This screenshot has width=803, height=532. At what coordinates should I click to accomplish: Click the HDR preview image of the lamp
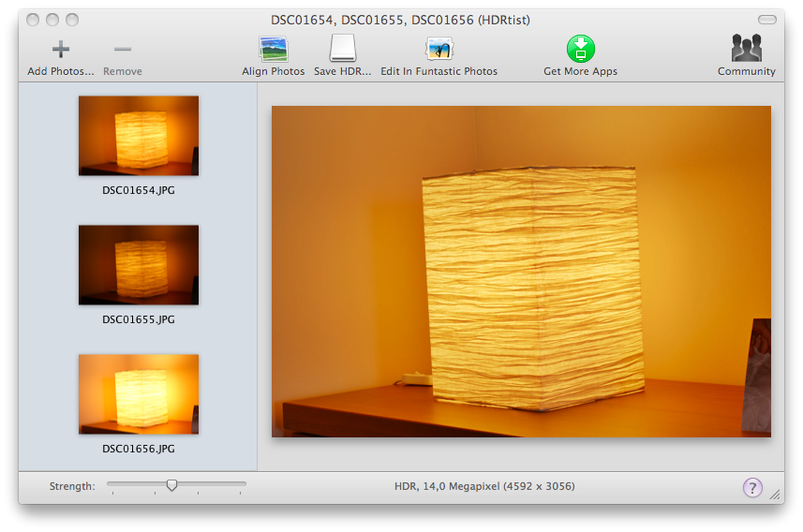pos(521,272)
